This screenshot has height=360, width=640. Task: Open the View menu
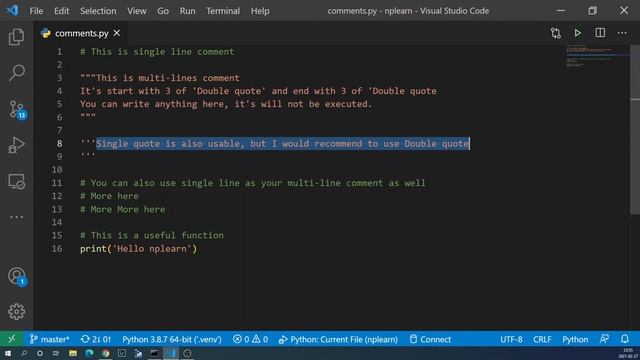coord(137,11)
